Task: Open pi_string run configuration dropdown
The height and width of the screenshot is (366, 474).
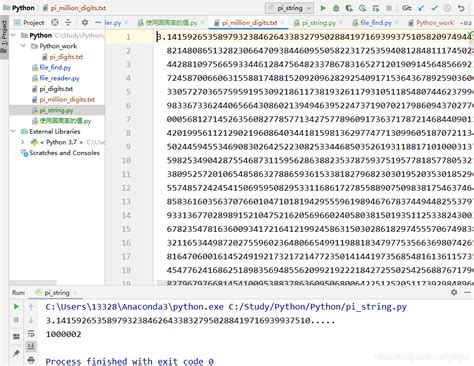Action: coord(289,8)
